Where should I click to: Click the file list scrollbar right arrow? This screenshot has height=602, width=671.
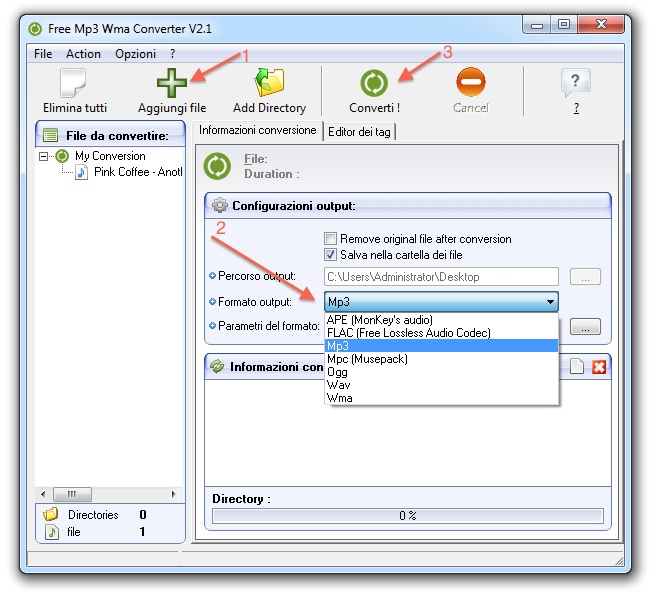(173, 495)
